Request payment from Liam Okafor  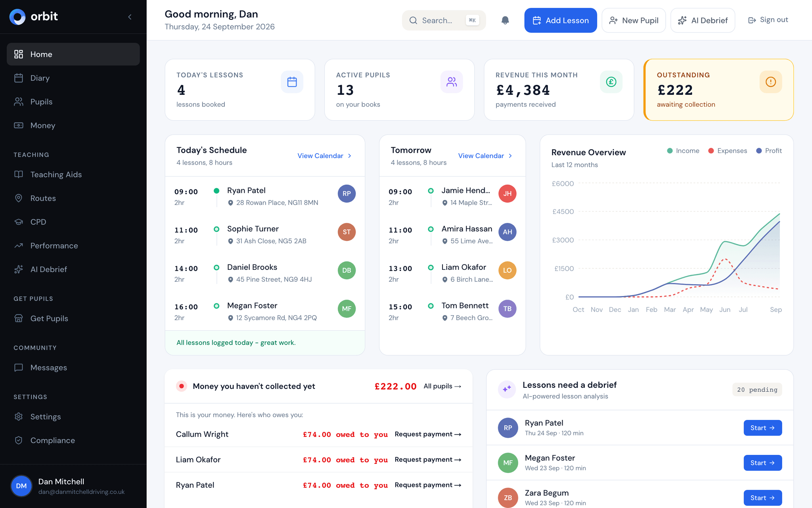tap(428, 460)
